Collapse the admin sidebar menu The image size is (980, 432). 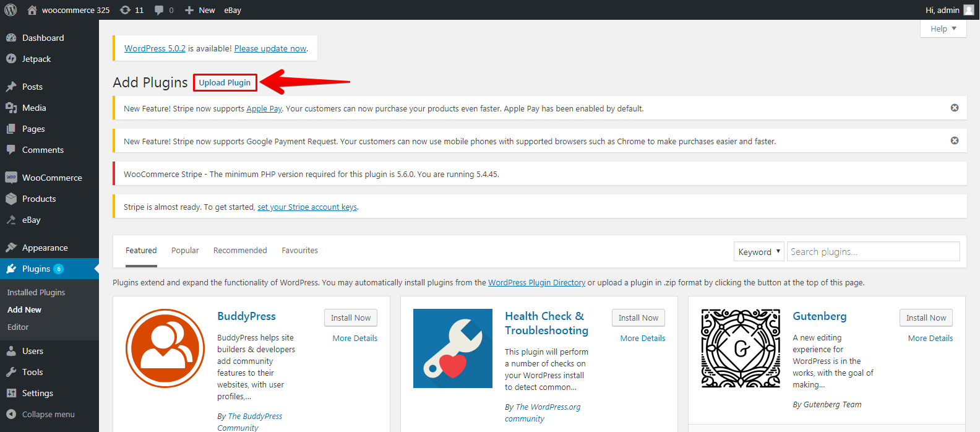49,414
